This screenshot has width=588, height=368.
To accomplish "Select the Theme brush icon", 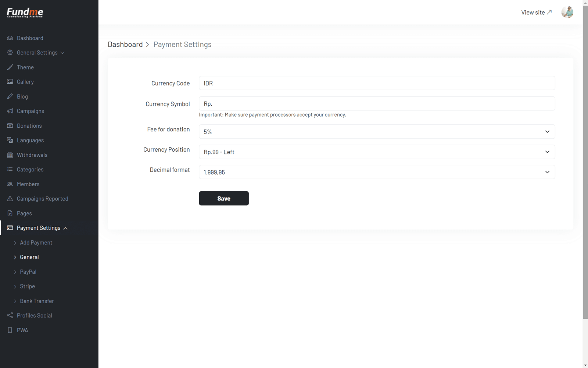I will tap(10, 67).
